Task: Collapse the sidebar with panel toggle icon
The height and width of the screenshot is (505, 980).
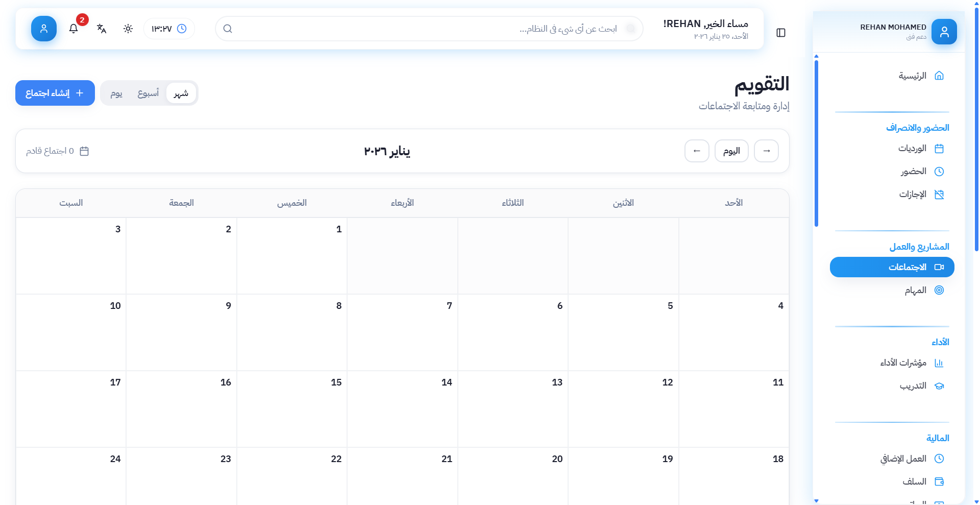Action: point(780,33)
